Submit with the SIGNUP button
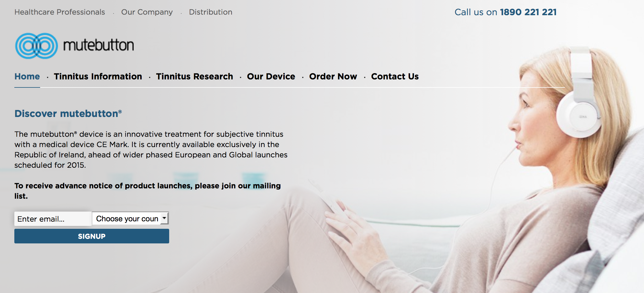The image size is (644, 293). (92, 236)
